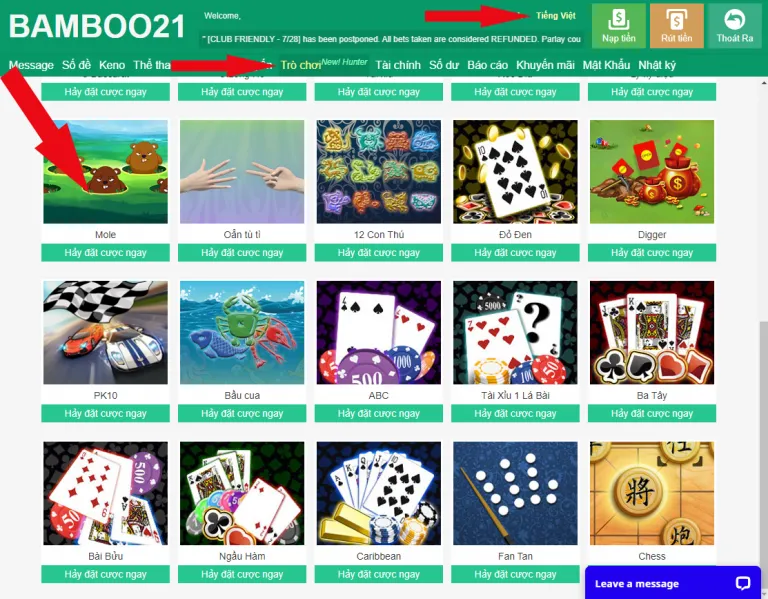Image resolution: width=768 pixels, height=599 pixels.
Task: Open the Báo cáo menu item
Action: [487, 65]
